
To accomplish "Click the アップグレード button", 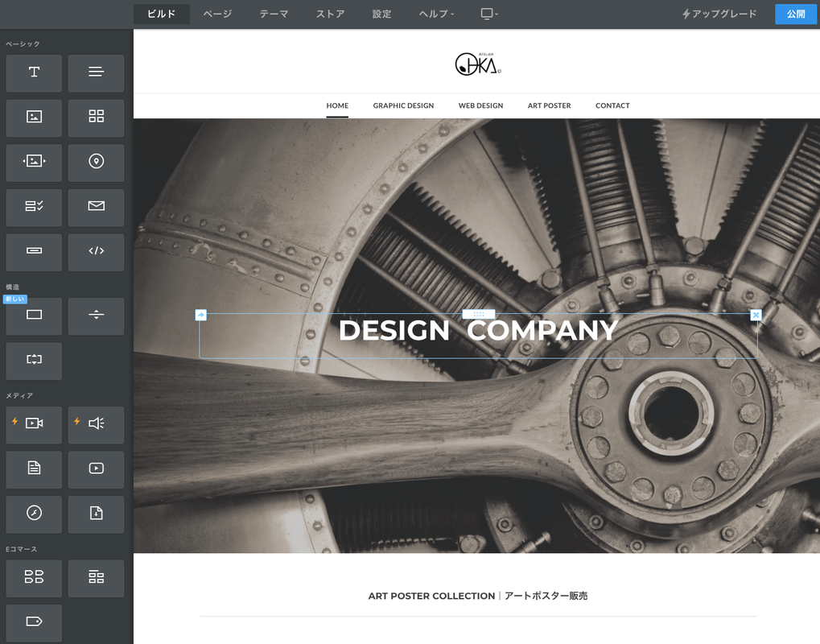I will 719,14.
